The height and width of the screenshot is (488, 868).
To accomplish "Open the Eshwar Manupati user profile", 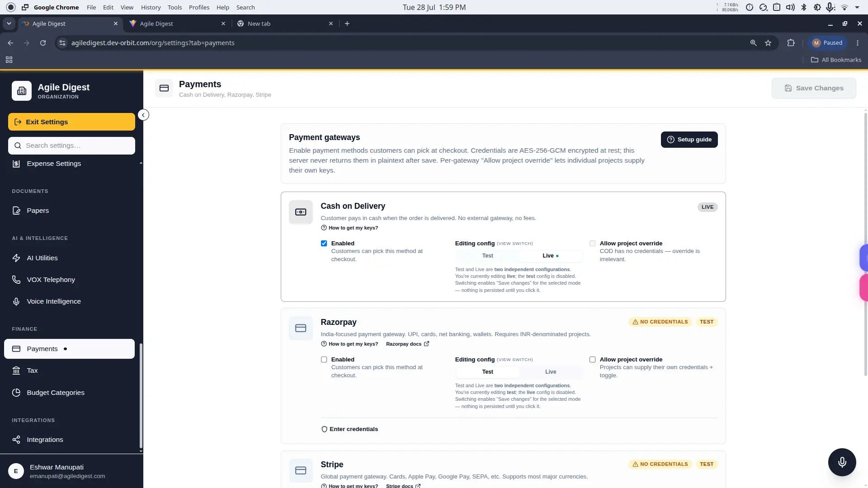I will coord(71,471).
